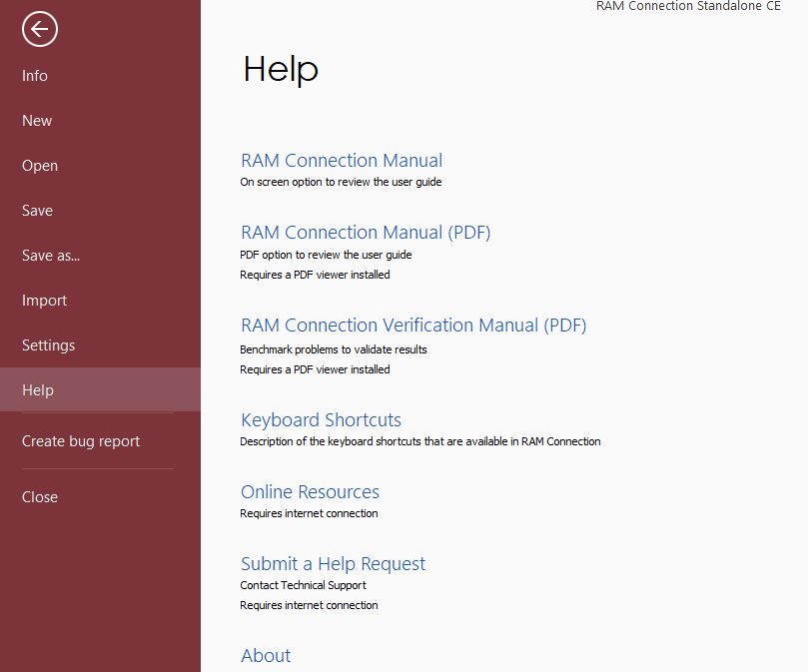Image resolution: width=808 pixels, height=672 pixels.
Task: Select Save as... option
Action: pos(51,255)
